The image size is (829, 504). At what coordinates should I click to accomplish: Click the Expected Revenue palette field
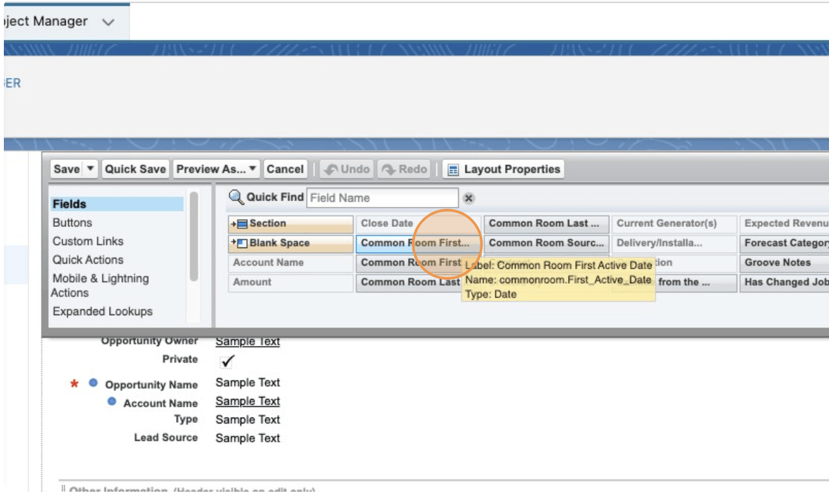[x=784, y=224]
